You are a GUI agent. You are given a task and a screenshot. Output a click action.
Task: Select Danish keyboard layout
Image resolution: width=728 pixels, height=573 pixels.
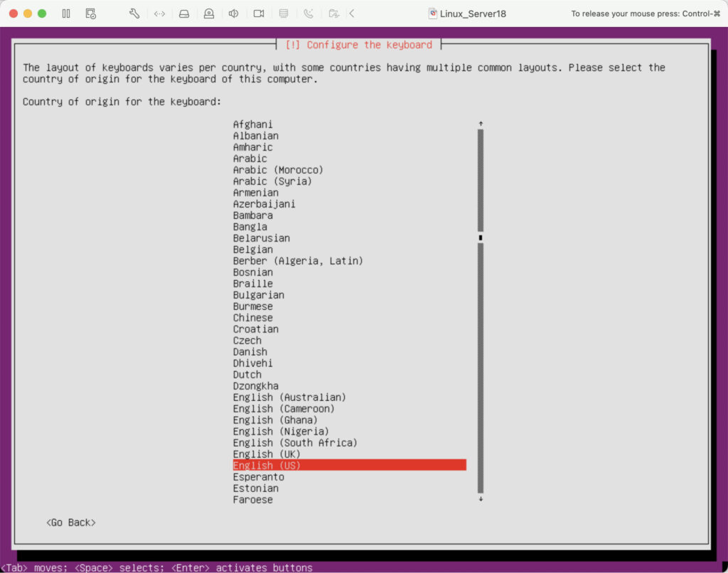click(349, 352)
